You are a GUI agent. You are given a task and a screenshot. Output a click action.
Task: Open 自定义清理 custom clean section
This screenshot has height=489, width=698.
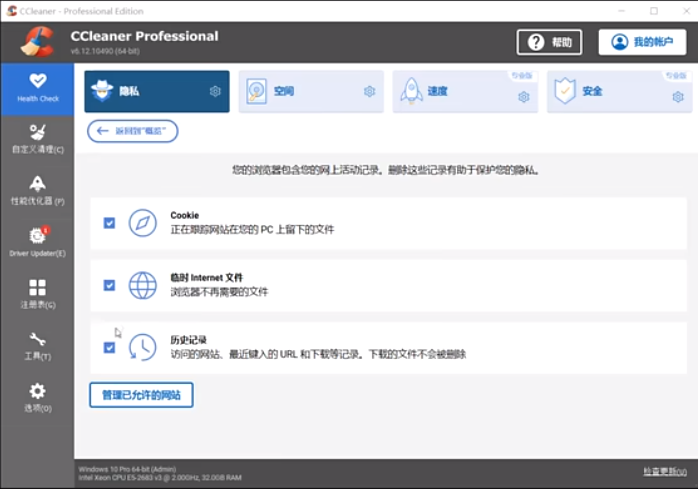coord(37,138)
